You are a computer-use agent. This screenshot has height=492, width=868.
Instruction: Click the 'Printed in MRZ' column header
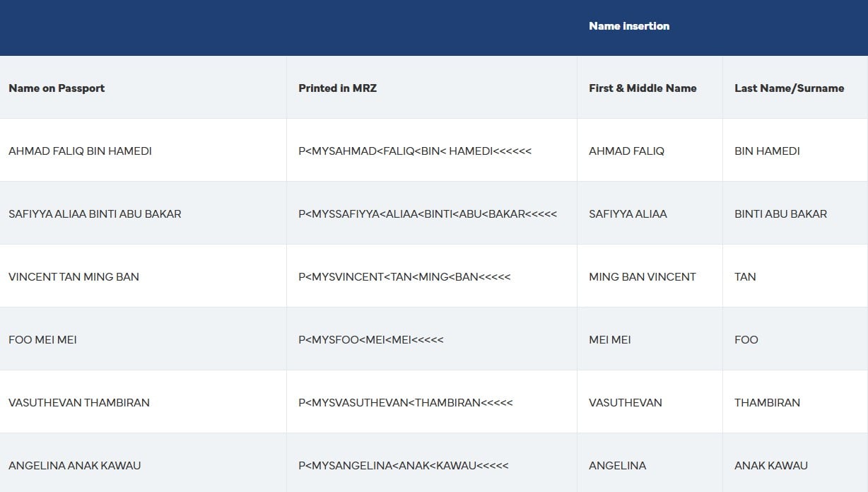pos(337,88)
